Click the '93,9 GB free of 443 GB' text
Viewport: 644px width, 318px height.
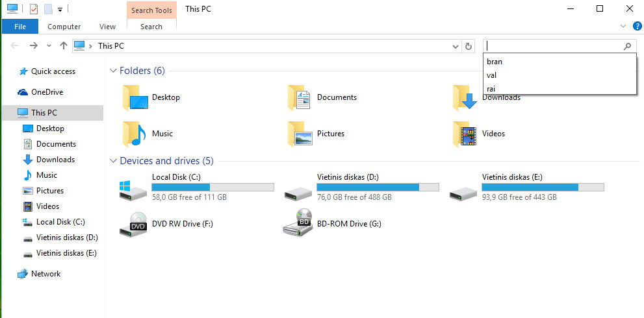click(519, 197)
